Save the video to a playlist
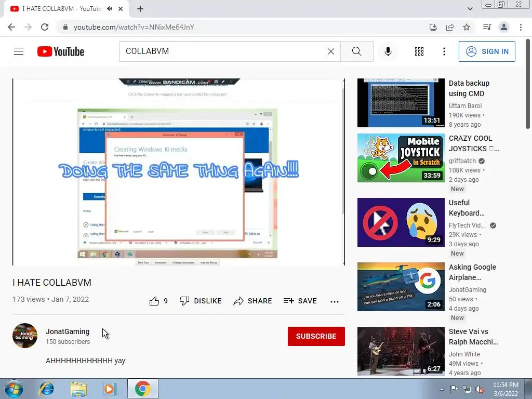 pyautogui.click(x=300, y=301)
